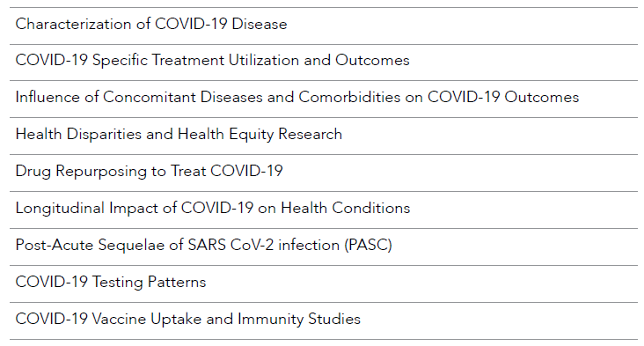Click 'Concomitant Diseases' in third row
Image resolution: width=644 pixels, height=346 pixels.
182,97
